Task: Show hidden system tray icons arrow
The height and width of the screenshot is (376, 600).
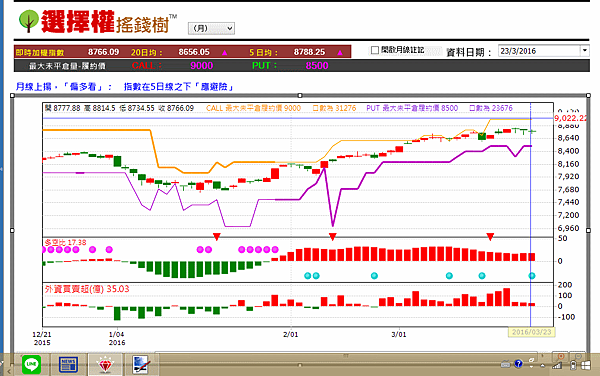Action: pyautogui.click(x=543, y=366)
